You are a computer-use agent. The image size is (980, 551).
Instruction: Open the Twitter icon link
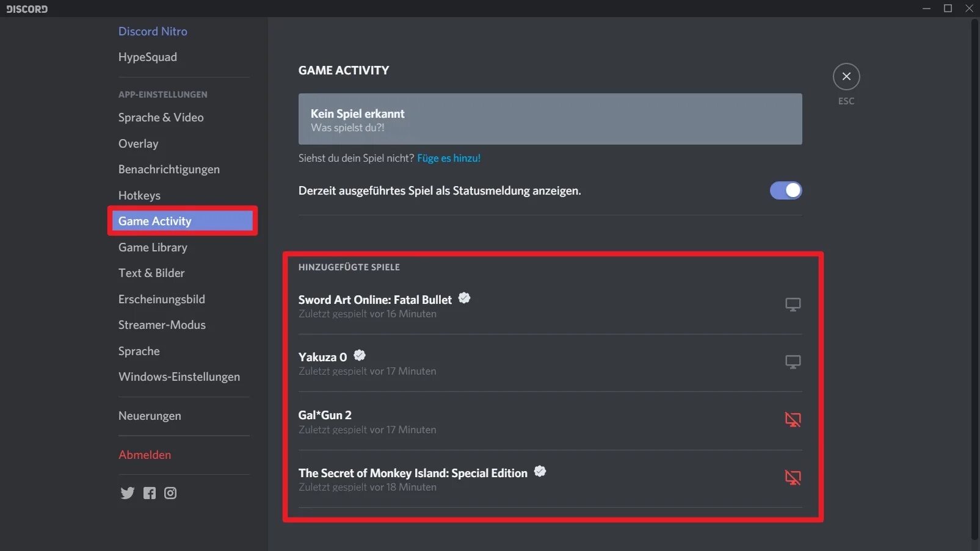127,493
